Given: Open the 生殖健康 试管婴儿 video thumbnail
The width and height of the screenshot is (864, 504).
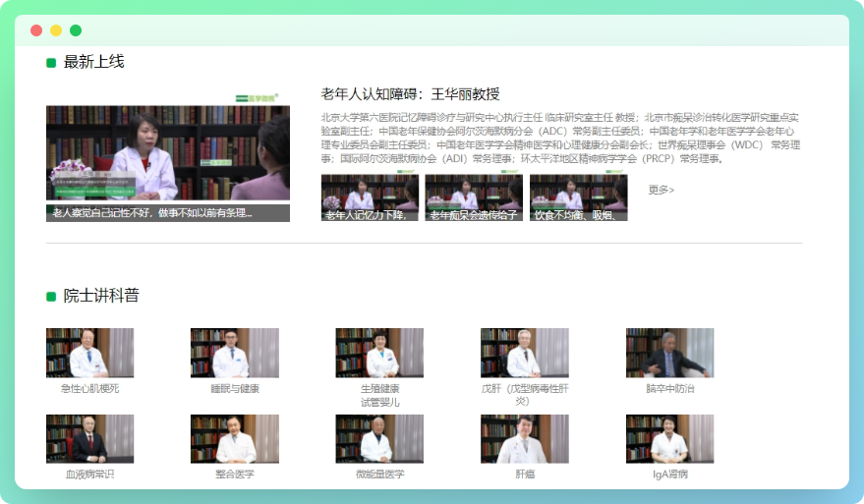Looking at the screenshot, I should point(379,353).
